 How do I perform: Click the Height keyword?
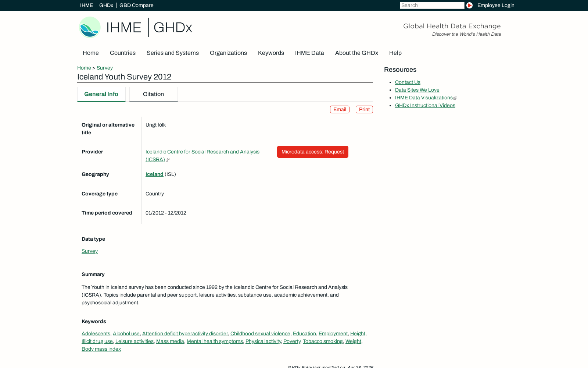click(x=358, y=333)
